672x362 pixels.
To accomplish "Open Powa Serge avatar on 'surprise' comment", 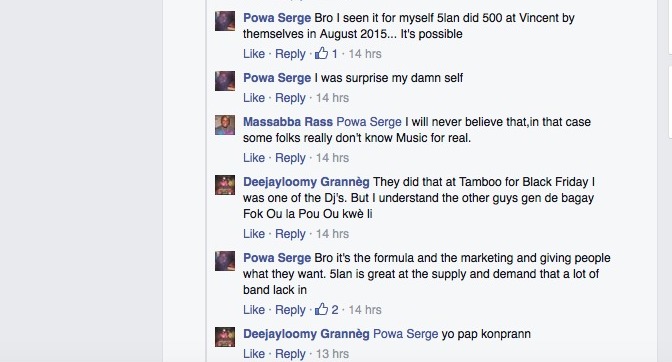I will 225,81.
